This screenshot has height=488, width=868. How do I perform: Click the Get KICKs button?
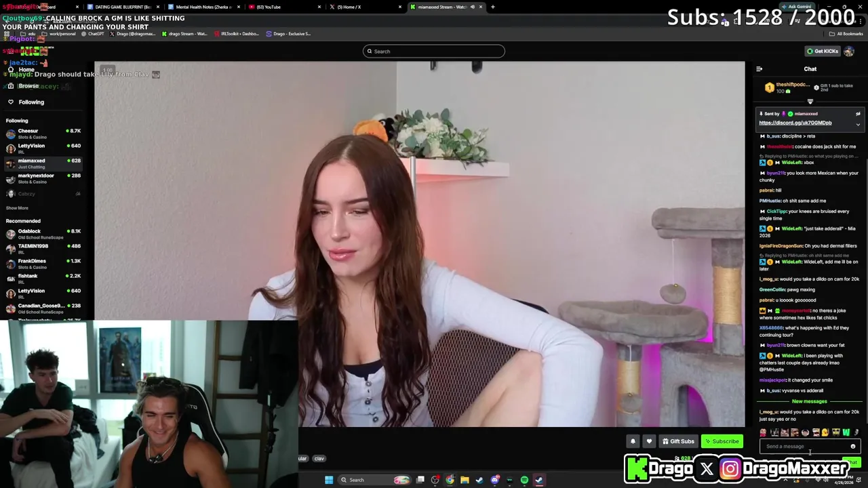(x=822, y=52)
